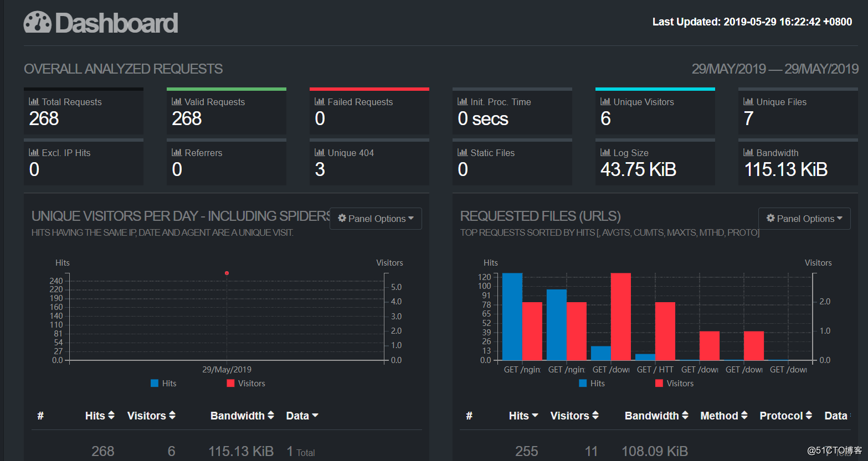This screenshot has width=868, height=461.
Task: Click the Unique 404 chart icon
Action: click(x=320, y=153)
